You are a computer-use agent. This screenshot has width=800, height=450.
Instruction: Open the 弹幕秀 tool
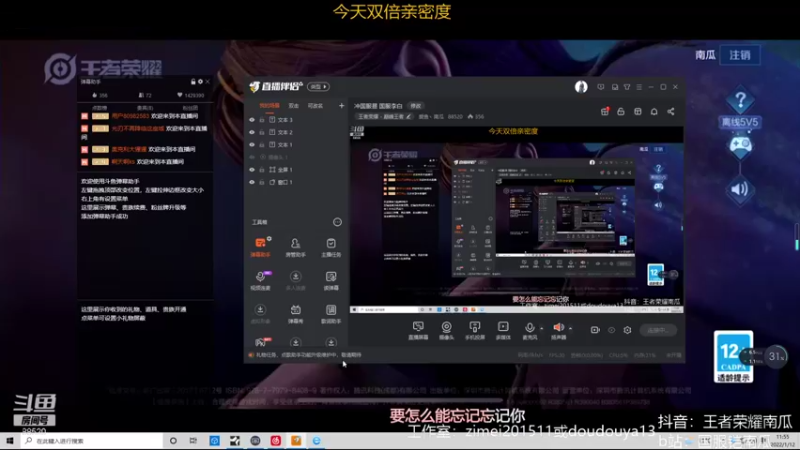(295, 313)
